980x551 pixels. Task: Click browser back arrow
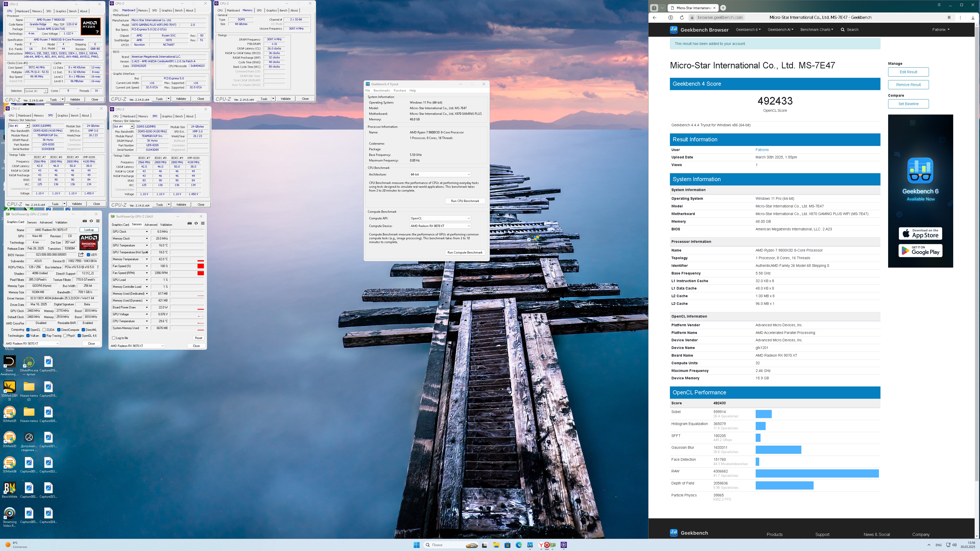click(x=654, y=18)
